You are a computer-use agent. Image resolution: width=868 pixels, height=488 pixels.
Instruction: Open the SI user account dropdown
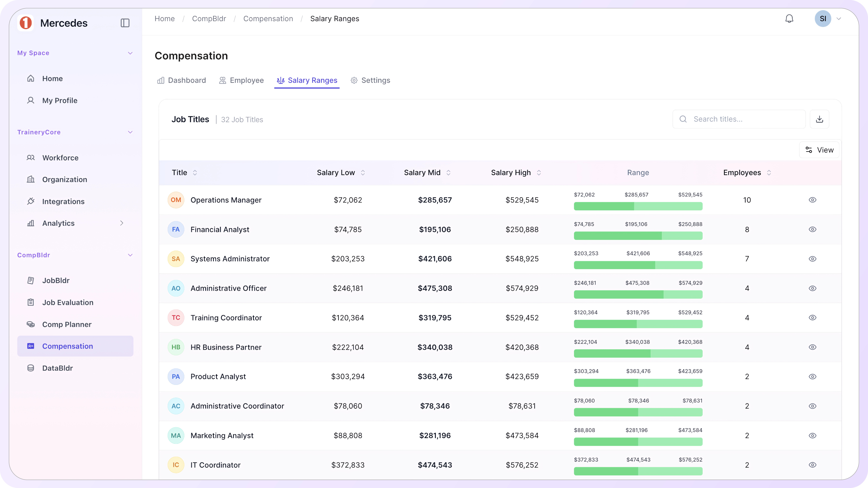(x=839, y=19)
